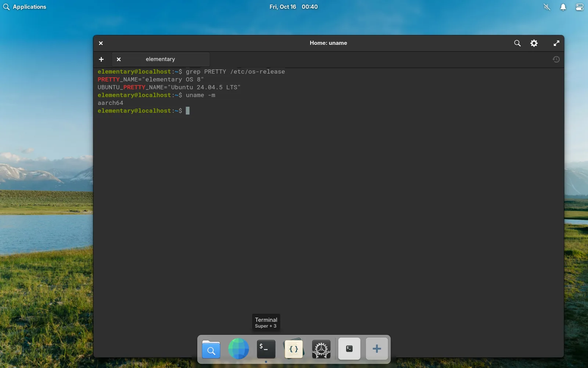
Task: Click the small terminal window thumbnail in dock
Action: coord(349,348)
